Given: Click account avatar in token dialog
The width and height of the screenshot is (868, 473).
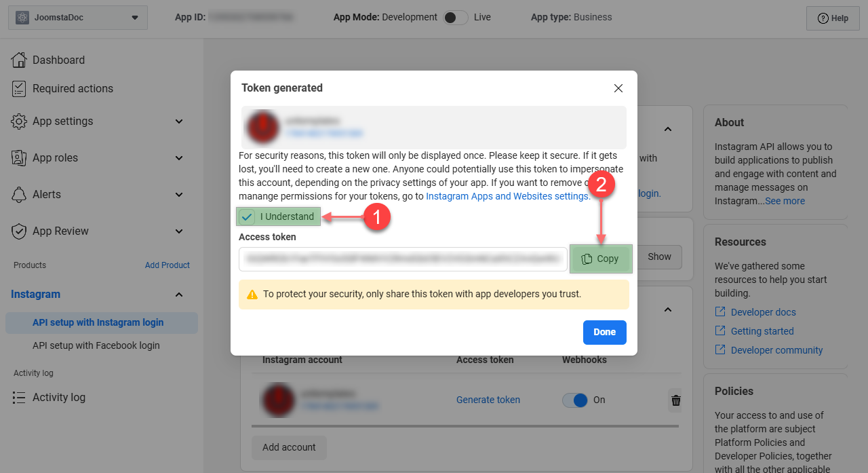Looking at the screenshot, I should pos(263,127).
